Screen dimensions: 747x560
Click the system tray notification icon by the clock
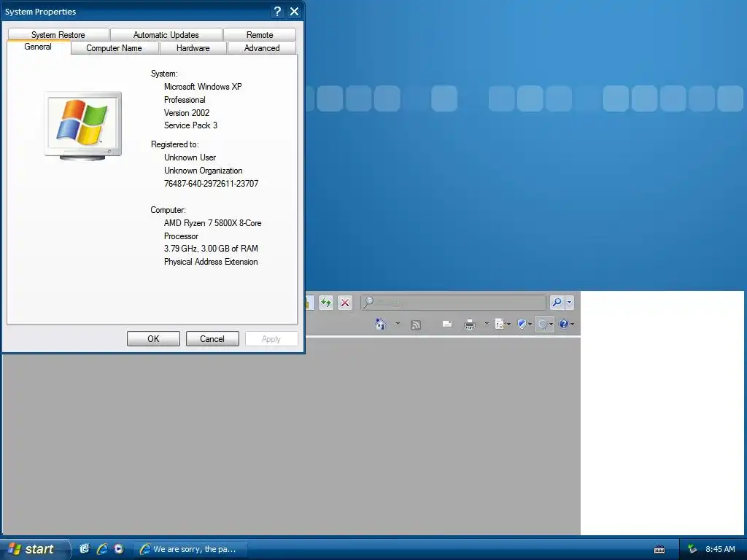pyautogui.click(x=692, y=549)
